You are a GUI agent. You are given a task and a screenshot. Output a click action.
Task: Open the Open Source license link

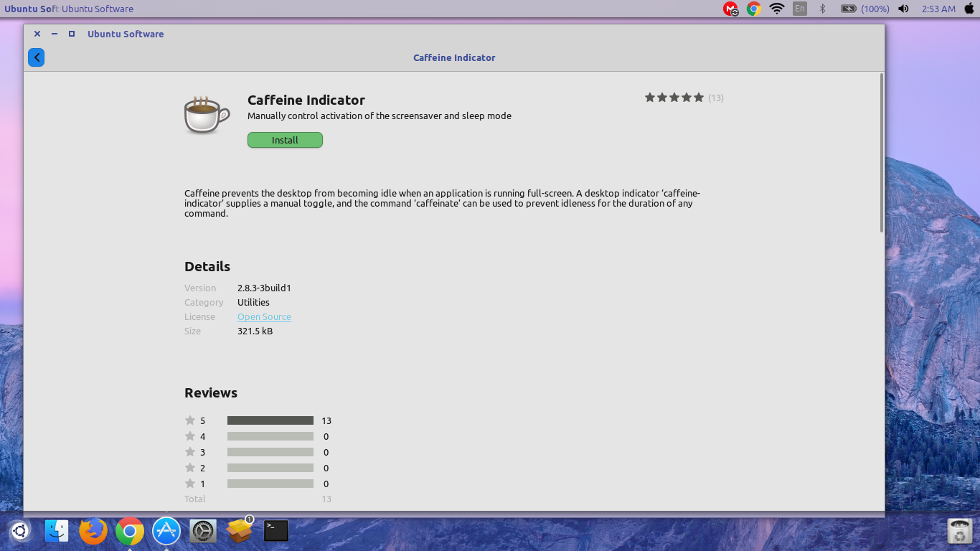[264, 316]
